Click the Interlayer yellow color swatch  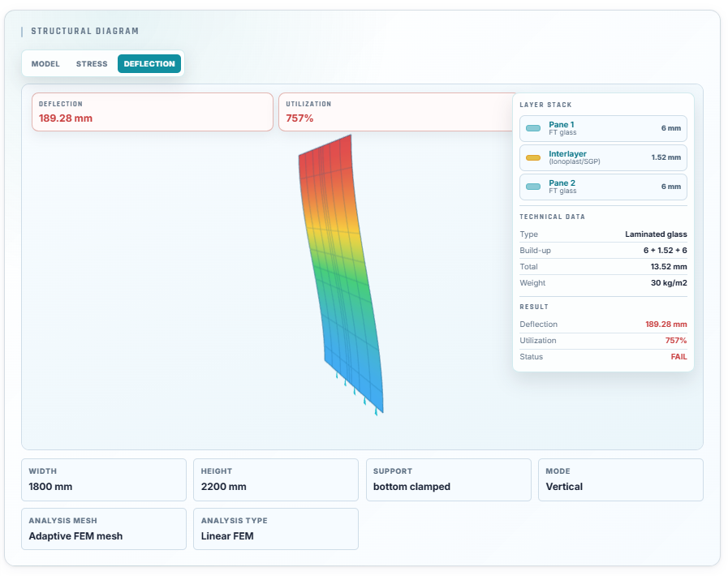[x=533, y=158]
